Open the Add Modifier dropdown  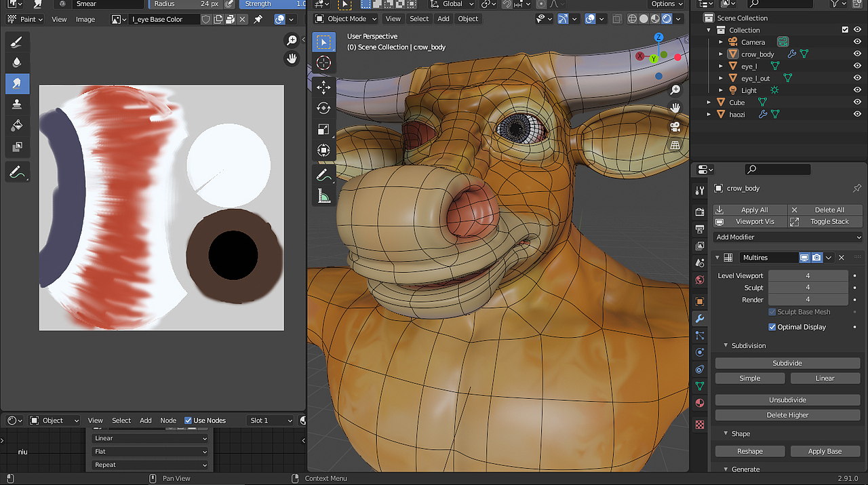tap(788, 237)
